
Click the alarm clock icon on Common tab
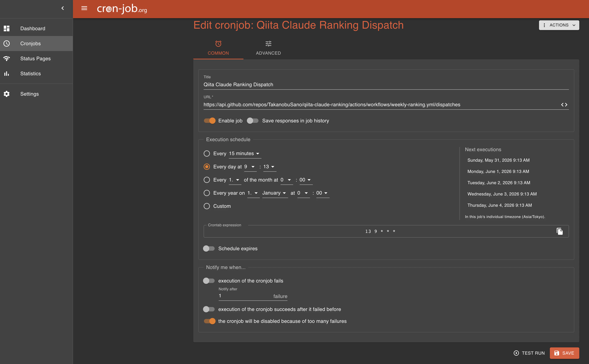pyautogui.click(x=218, y=44)
